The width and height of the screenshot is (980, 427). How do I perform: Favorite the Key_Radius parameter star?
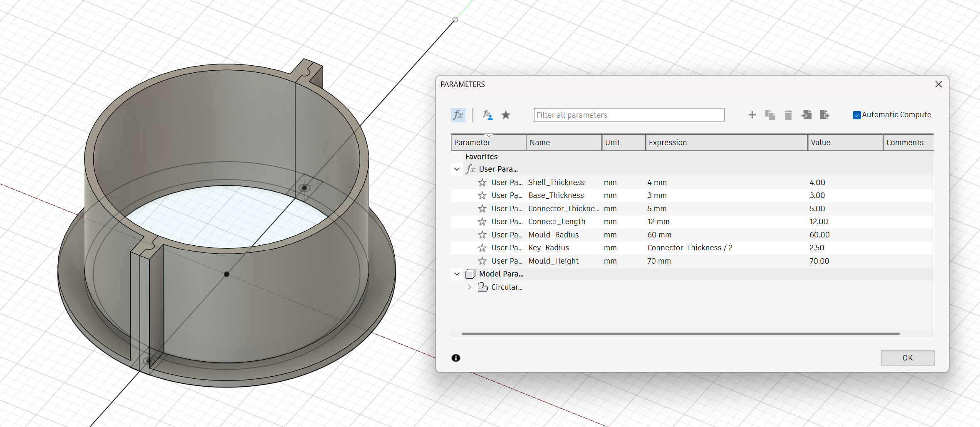(482, 248)
